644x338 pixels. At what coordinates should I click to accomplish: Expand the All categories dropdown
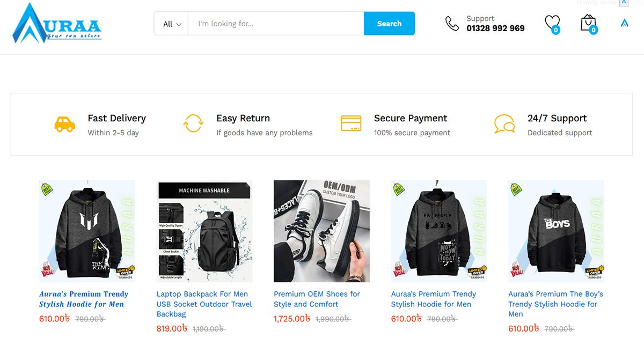click(x=172, y=24)
